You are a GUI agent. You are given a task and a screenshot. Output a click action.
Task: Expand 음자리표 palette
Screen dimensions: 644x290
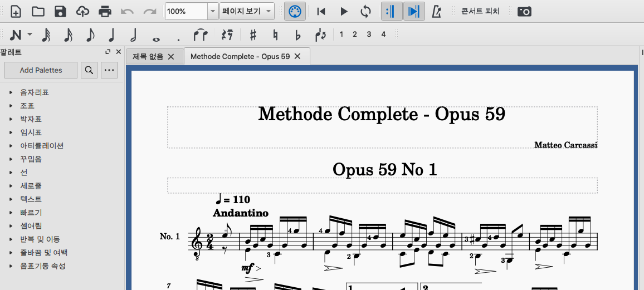[x=12, y=93]
